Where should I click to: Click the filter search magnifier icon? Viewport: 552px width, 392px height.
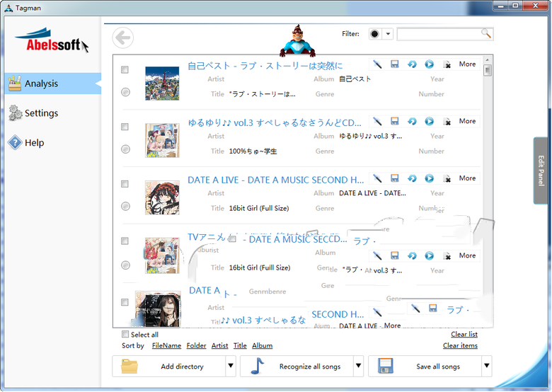point(485,33)
